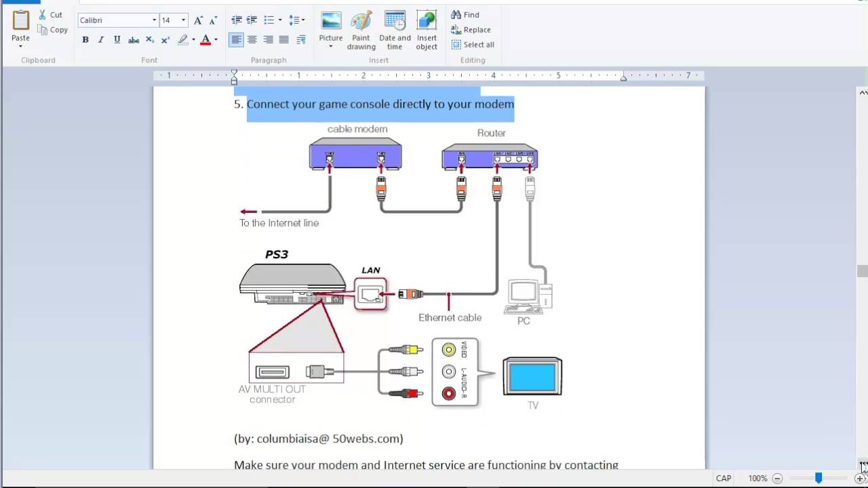Click the CAP status bar indicator
The width and height of the screenshot is (868, 488).
724,479
